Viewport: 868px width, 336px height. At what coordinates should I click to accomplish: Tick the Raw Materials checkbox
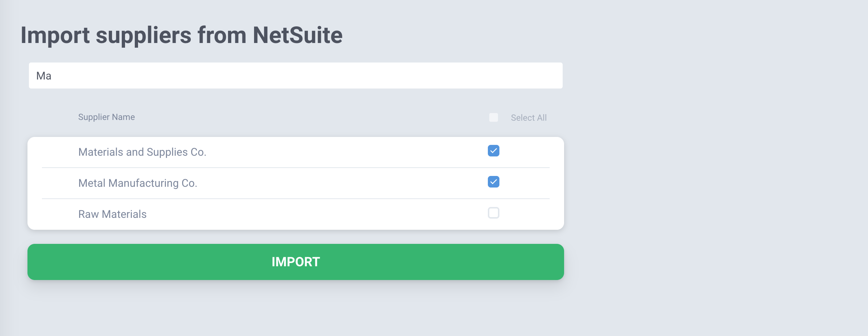point(493,213)
